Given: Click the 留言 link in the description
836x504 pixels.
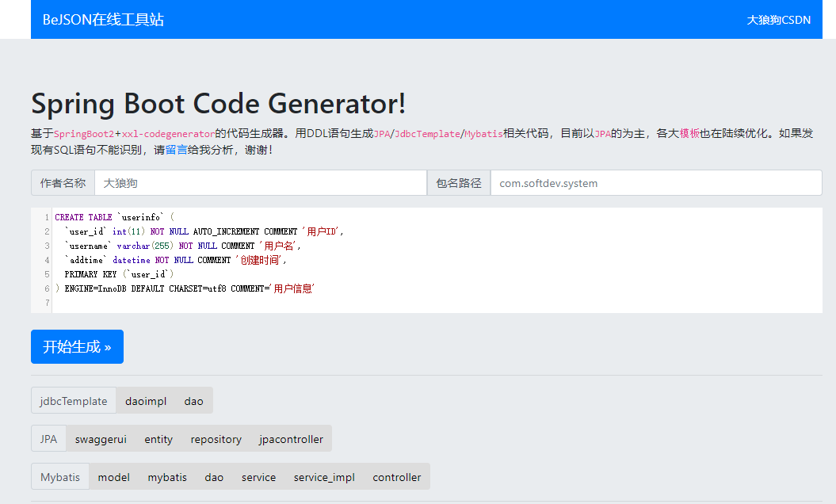Looking at the screenshot, I should [176, 149].
